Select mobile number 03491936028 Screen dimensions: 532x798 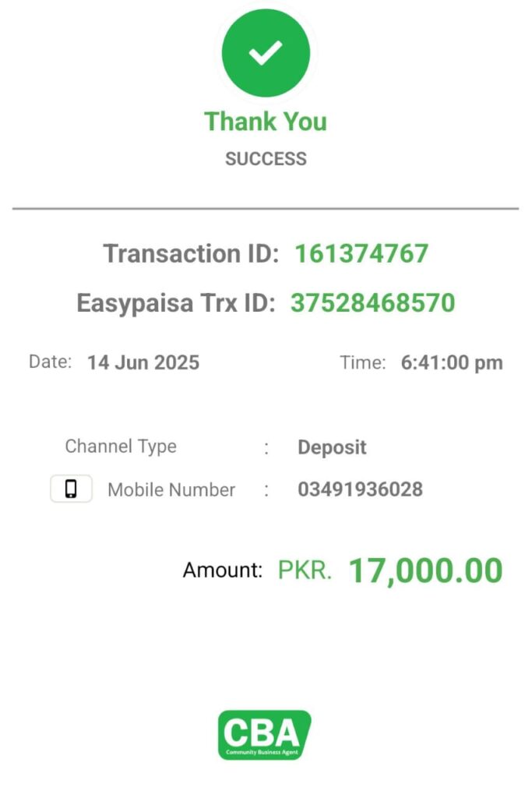[360, 489]
